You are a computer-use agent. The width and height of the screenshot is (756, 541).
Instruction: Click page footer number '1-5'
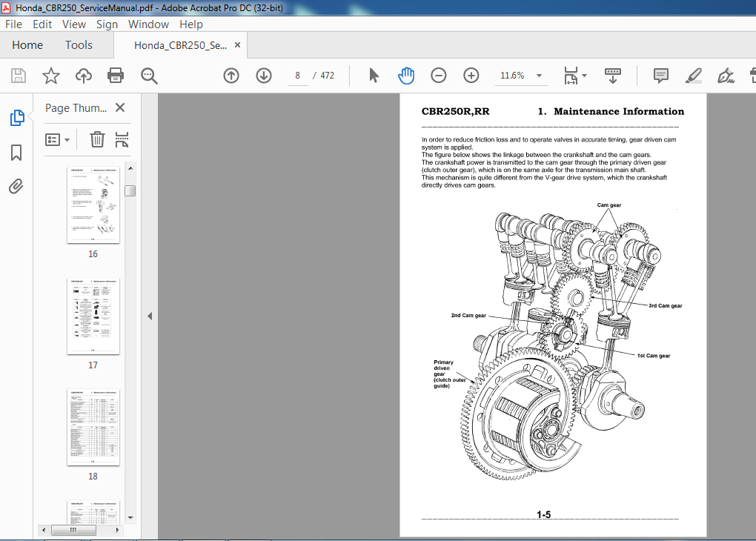(x=544, y=514)
